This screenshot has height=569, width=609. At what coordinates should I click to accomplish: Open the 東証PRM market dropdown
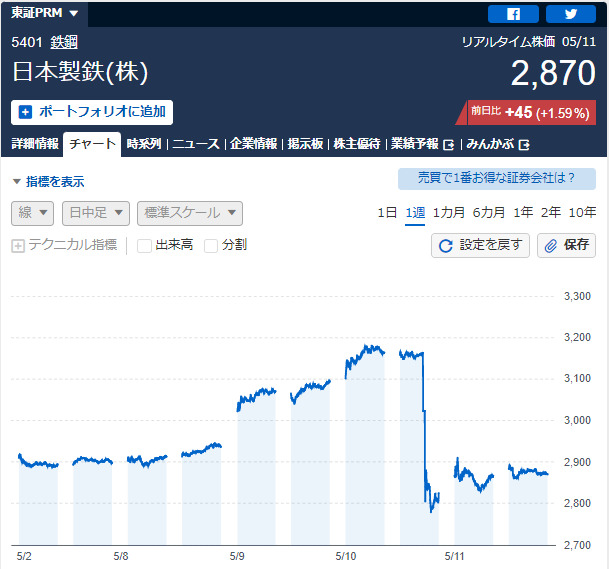(44, 13)
